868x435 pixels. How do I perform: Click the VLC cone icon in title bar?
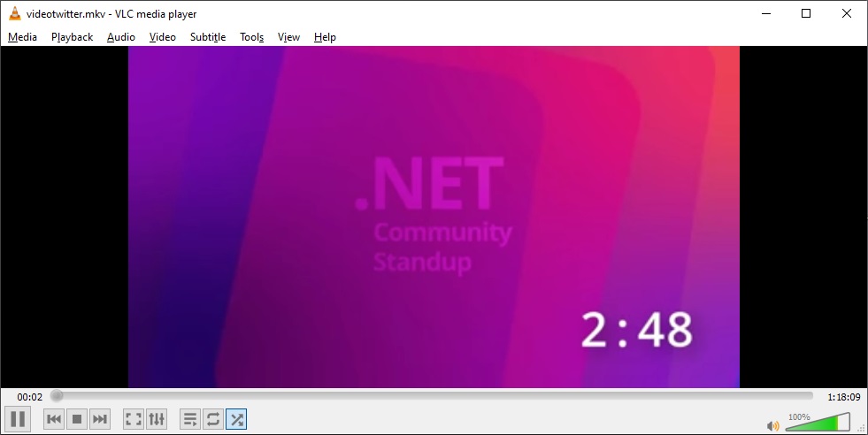click(x=15, y=14)
